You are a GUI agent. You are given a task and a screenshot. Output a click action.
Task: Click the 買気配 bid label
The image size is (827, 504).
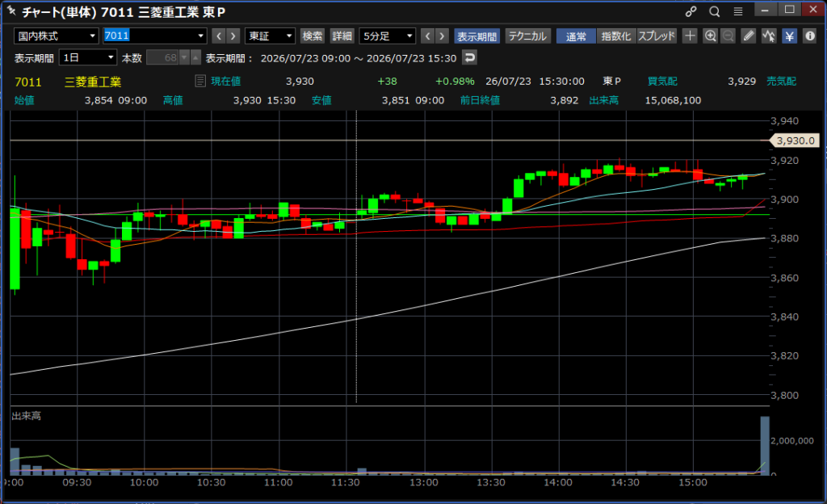662,82
